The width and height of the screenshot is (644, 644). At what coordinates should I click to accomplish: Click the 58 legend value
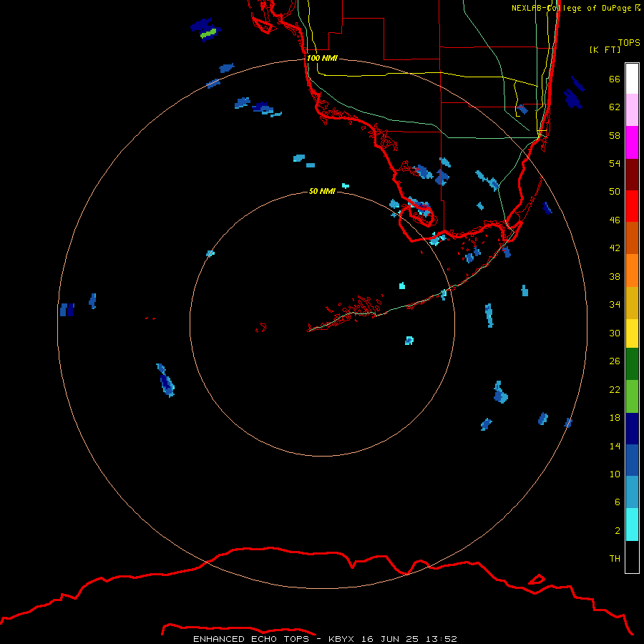click(615, 135)
